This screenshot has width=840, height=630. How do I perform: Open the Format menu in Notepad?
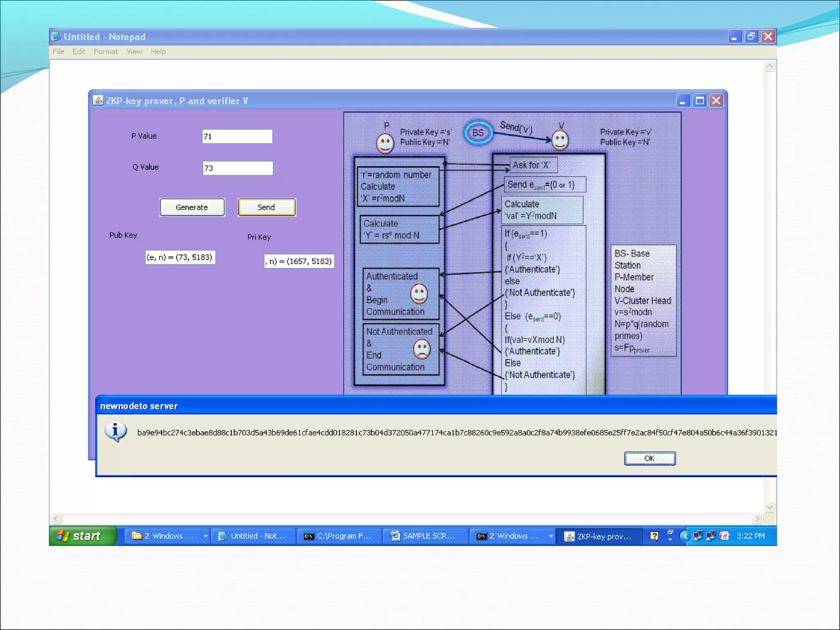coord(105,51)
